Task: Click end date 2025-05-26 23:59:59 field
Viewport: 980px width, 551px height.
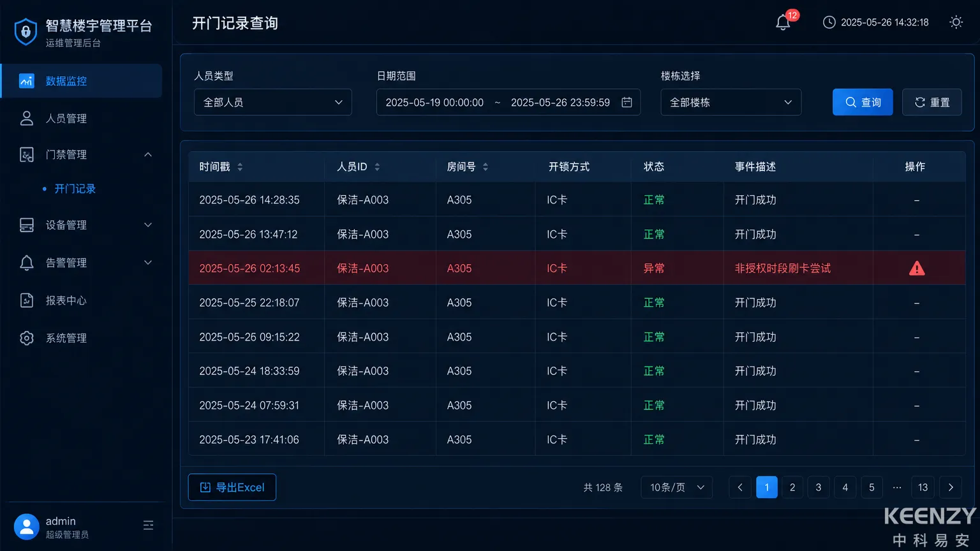Action: tap(560, 102)
